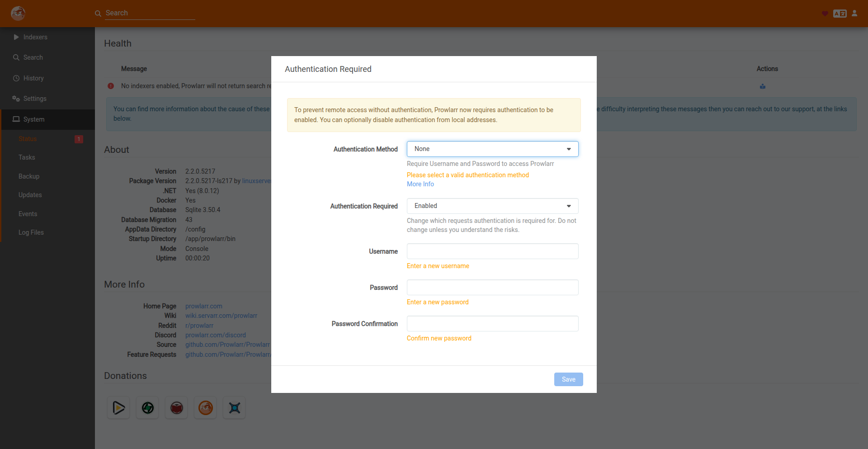This screenshot has height=449, width=868.
Task: Click the Password Confirmation field
Action: tap(492, 324)
